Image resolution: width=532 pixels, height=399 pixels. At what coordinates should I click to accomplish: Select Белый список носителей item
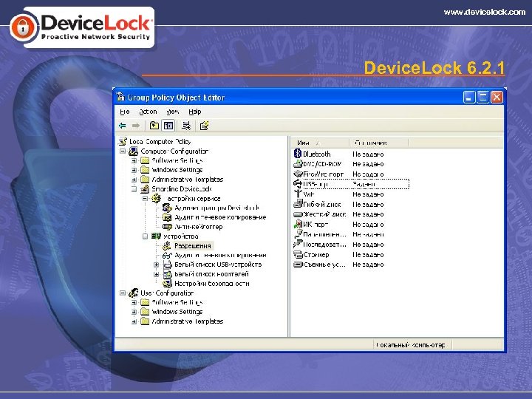tap(211, 274)
